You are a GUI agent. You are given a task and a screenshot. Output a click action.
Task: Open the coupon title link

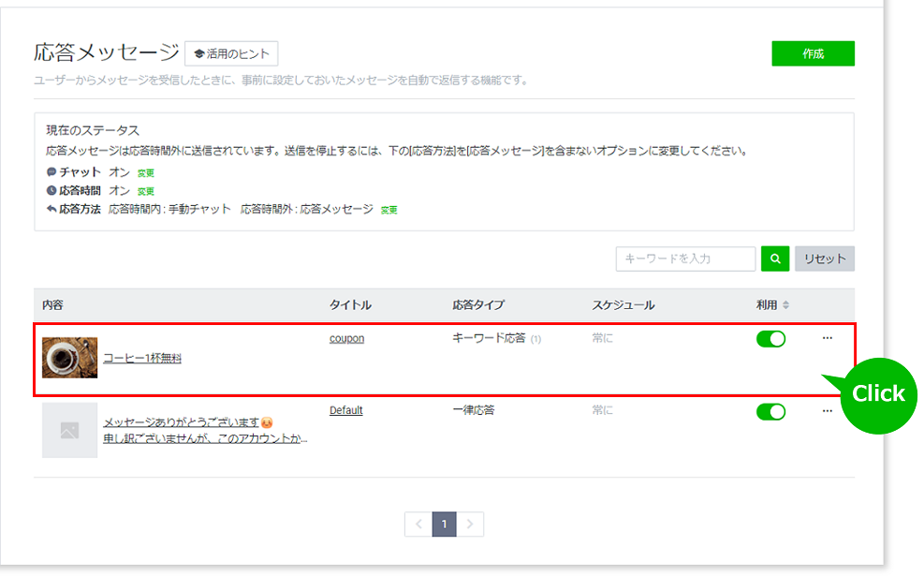(x=346, y=338)
